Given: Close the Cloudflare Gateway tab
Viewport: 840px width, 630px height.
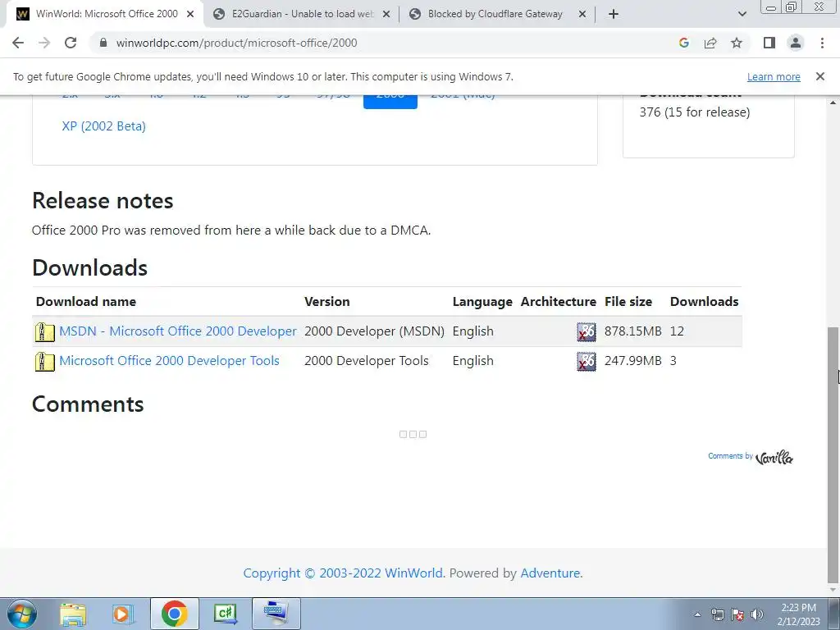Looking at the screenshot, I should [582, 15].
